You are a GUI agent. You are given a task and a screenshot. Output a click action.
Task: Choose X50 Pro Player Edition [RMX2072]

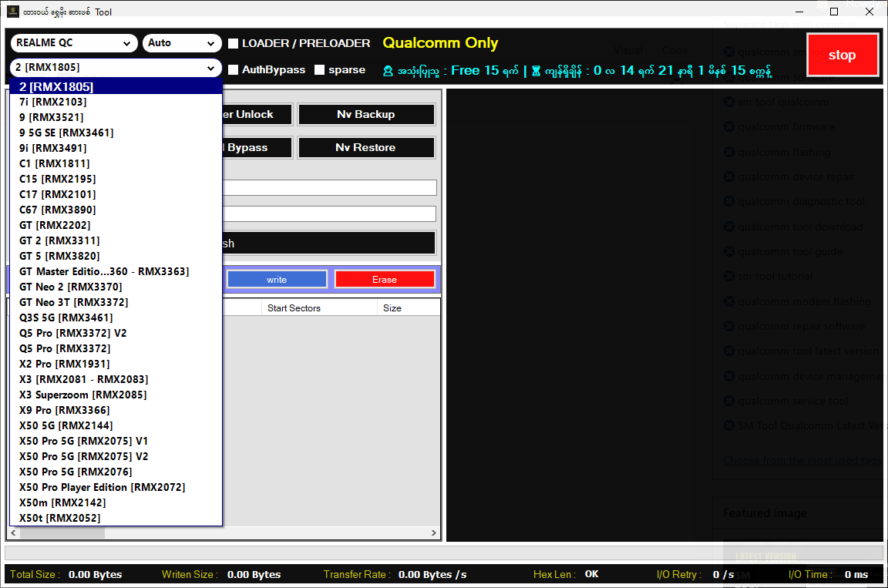tap(102, 487)
